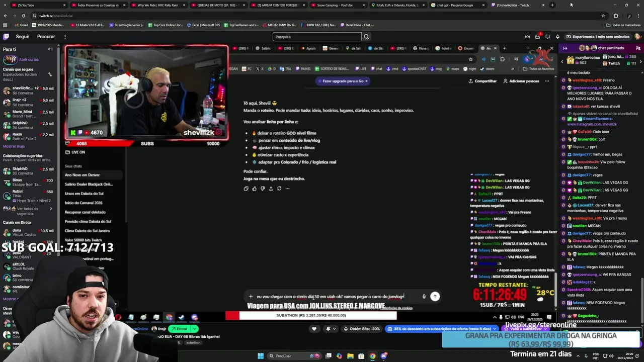Open the browser extensions puzzle icon
Viewport: 644px width, 362px height.
point(616,16)
